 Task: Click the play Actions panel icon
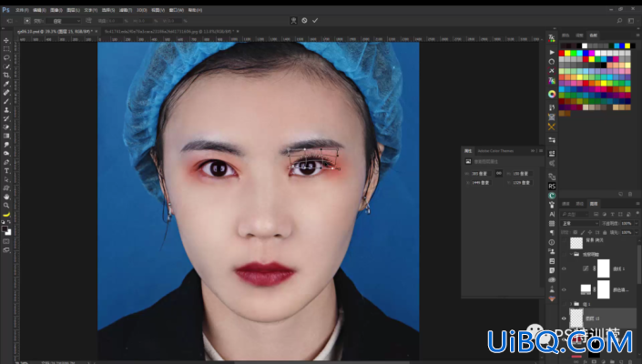tap(552, 53)
